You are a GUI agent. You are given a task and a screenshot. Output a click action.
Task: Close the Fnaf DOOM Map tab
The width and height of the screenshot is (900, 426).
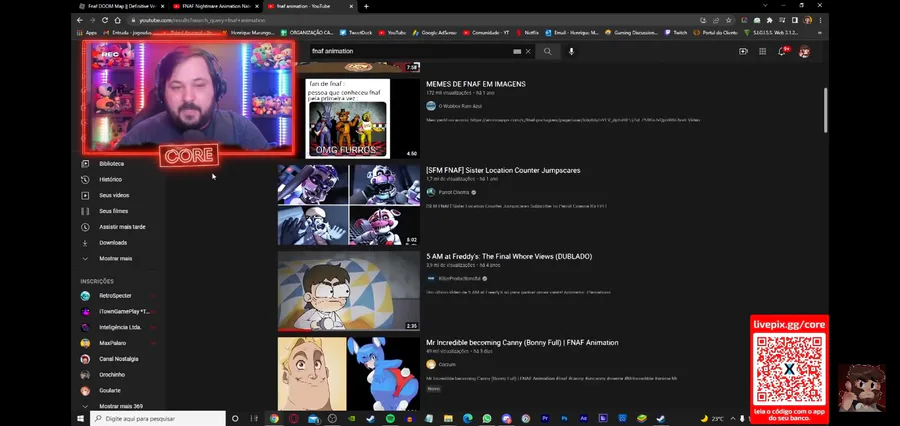click(x=162, y=6)
